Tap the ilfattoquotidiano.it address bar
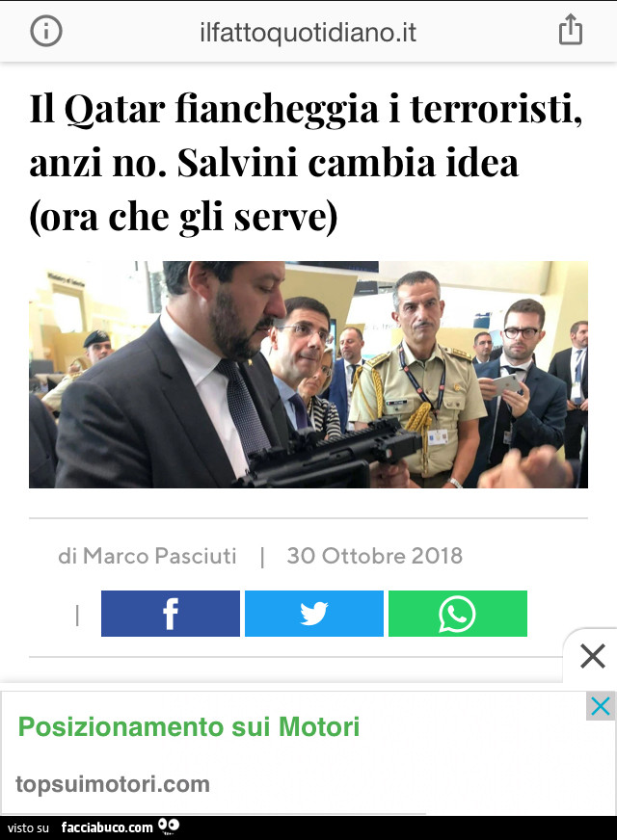The height and width of the screenshot is (840, 617). point(308,33)
